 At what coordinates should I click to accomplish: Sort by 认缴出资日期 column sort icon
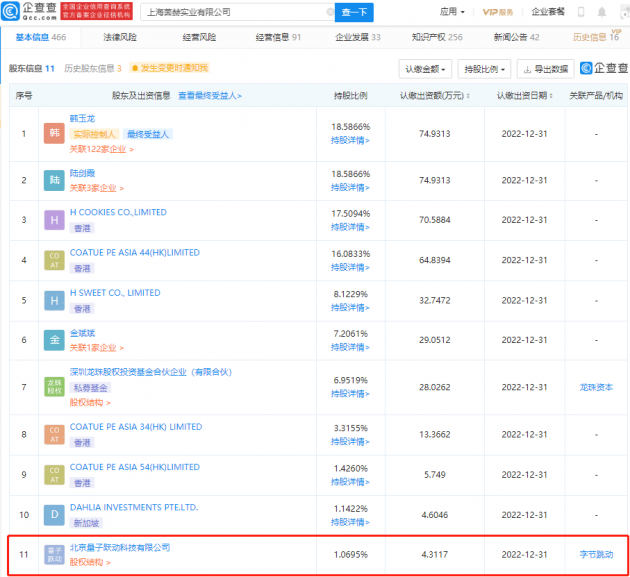pyautogui.click(x=551, y=96)
